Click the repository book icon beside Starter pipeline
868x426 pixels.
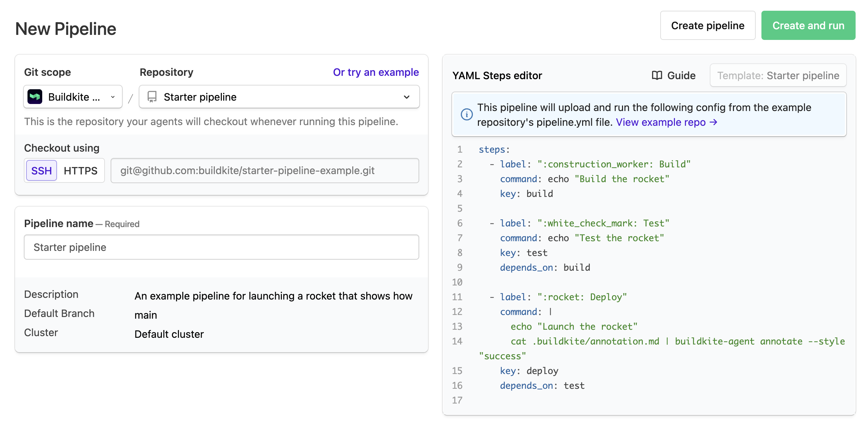pos(152,97)
